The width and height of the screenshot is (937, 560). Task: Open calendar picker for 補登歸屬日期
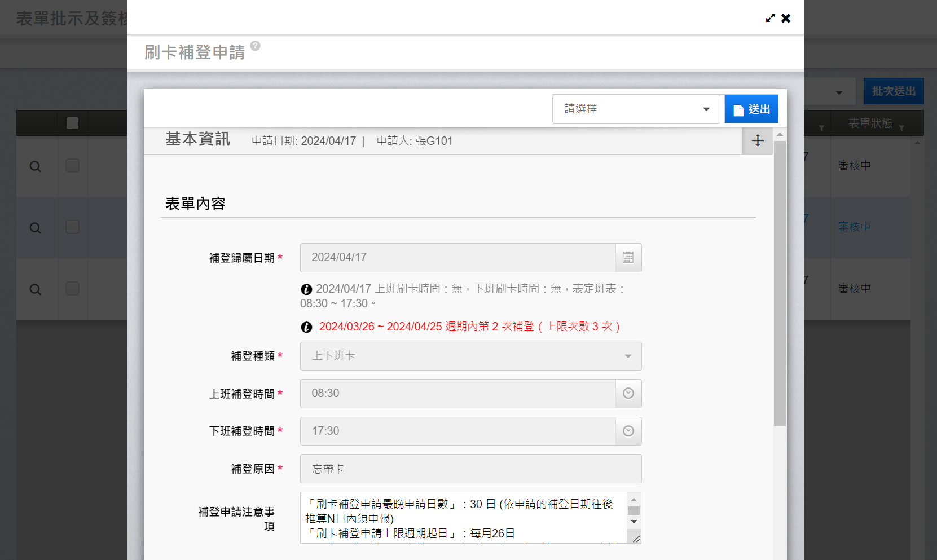(628, 258)
